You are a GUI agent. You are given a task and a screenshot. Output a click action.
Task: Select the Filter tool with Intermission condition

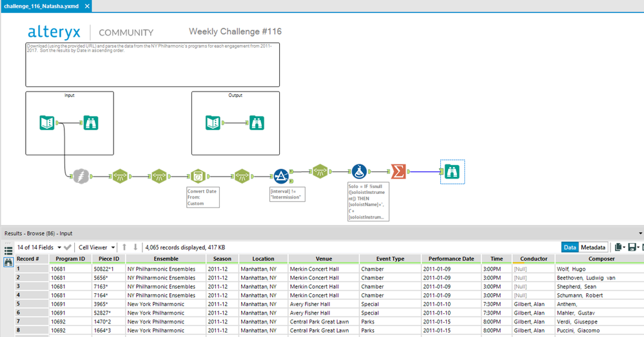coord(281,176)
